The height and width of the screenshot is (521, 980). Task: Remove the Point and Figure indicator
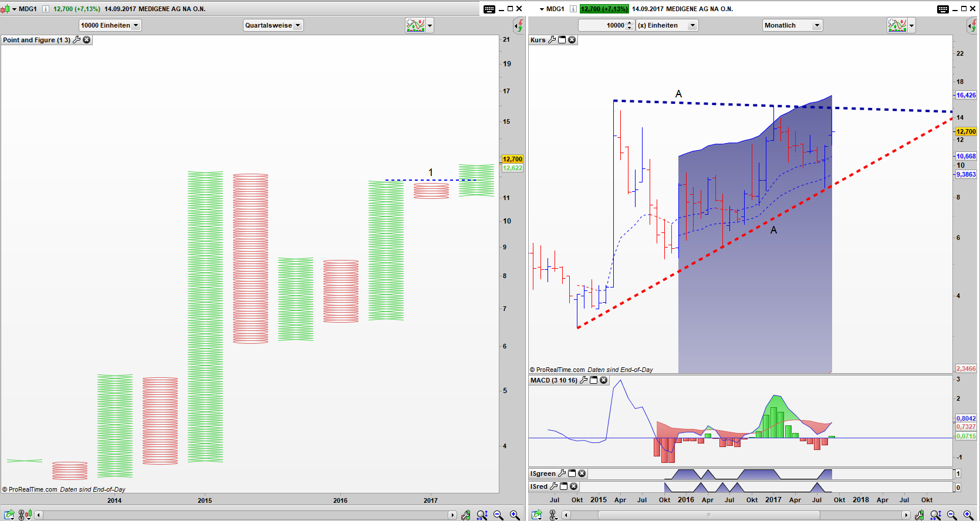point(87,40)
